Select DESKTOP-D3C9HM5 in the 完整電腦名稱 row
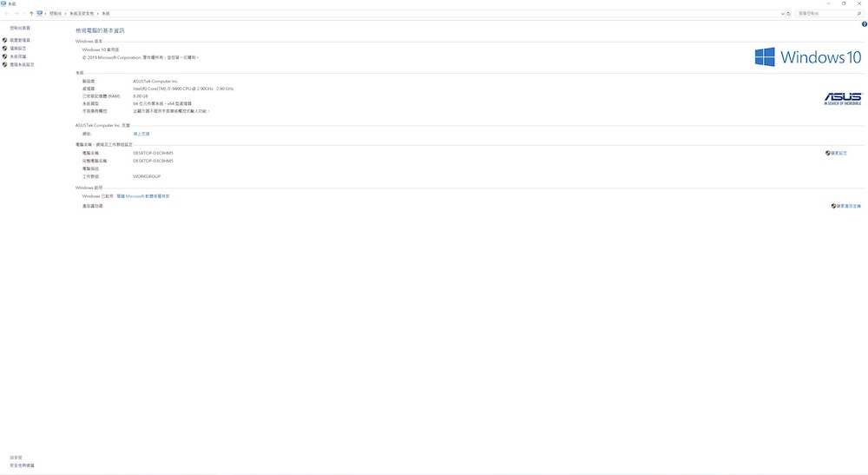The width and height of the screenshot is (868, 475). coord(154,162)
